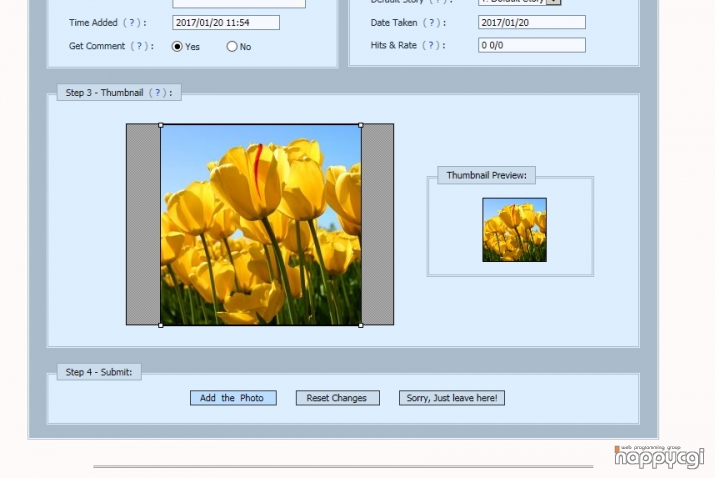
Task: Open help for Get Comment
Action: point(140,46)
